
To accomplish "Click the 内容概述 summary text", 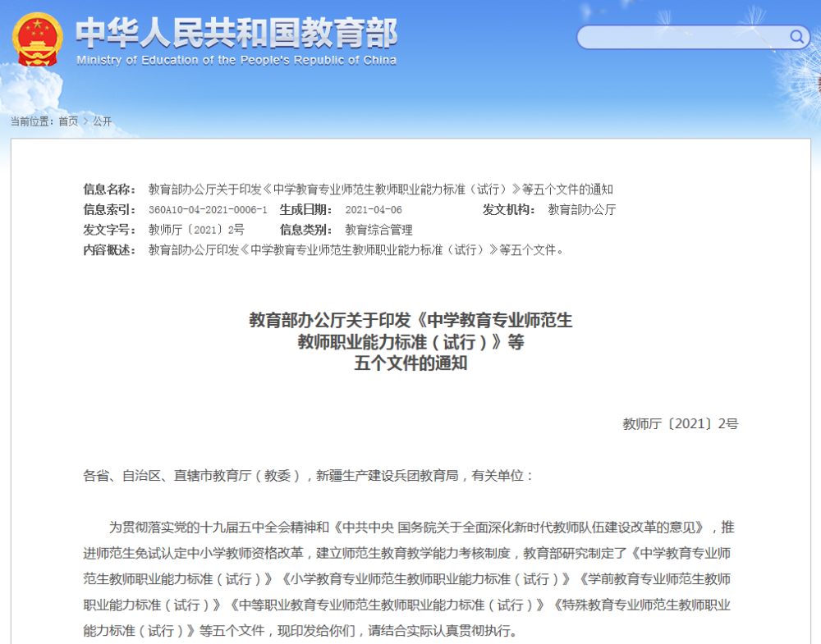I will [356, 250].
